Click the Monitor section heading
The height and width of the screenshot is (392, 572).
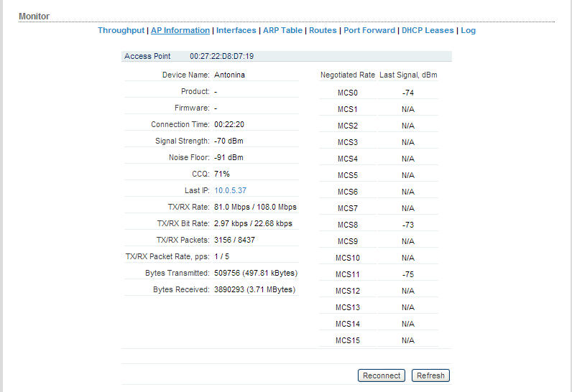tap(34, 17)
